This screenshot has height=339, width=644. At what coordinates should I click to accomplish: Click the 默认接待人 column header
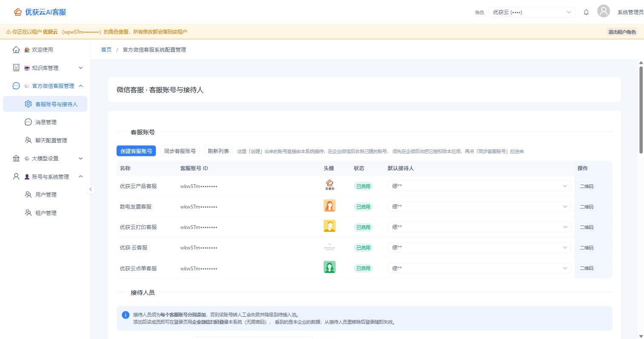coord(400,168)
